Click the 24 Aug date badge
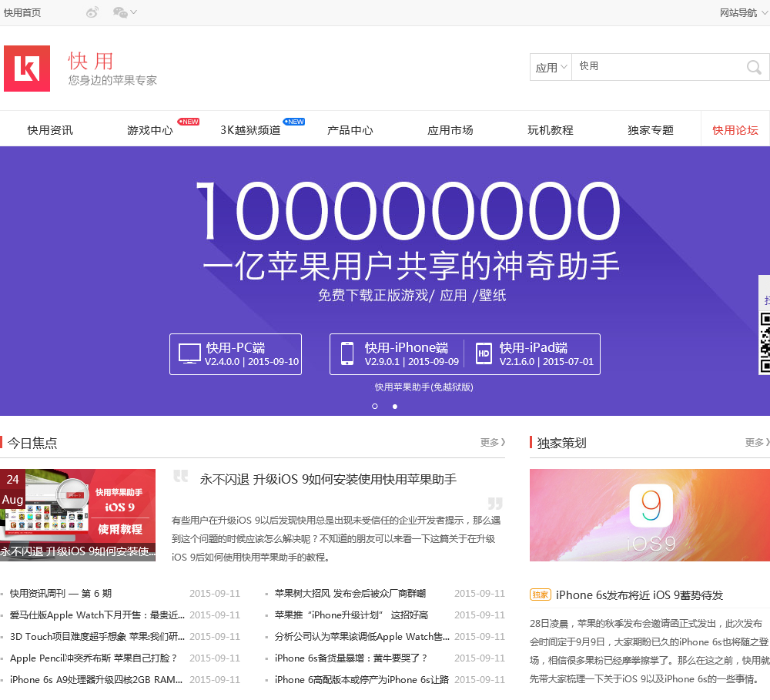 point(13,490)
